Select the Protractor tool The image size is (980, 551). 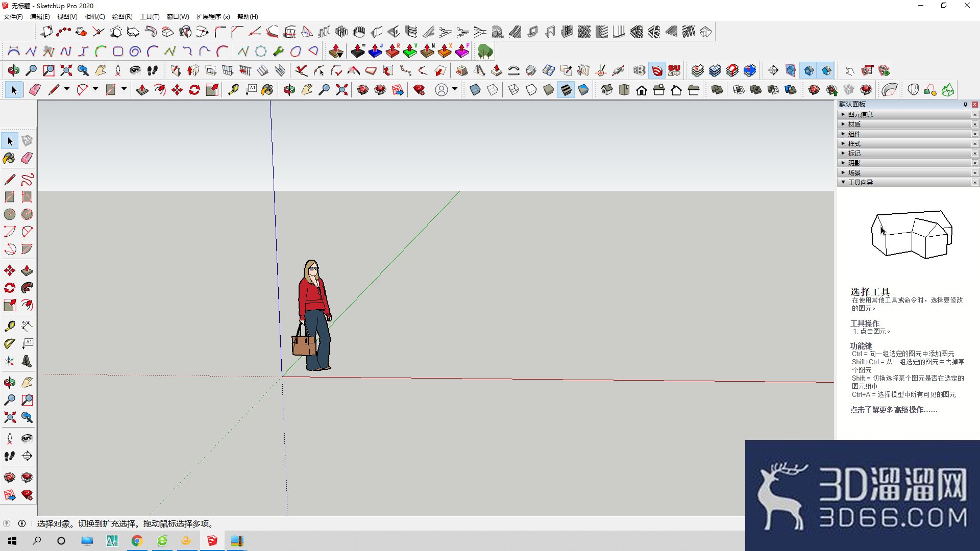pyautogui.click(x=10, y=344)
